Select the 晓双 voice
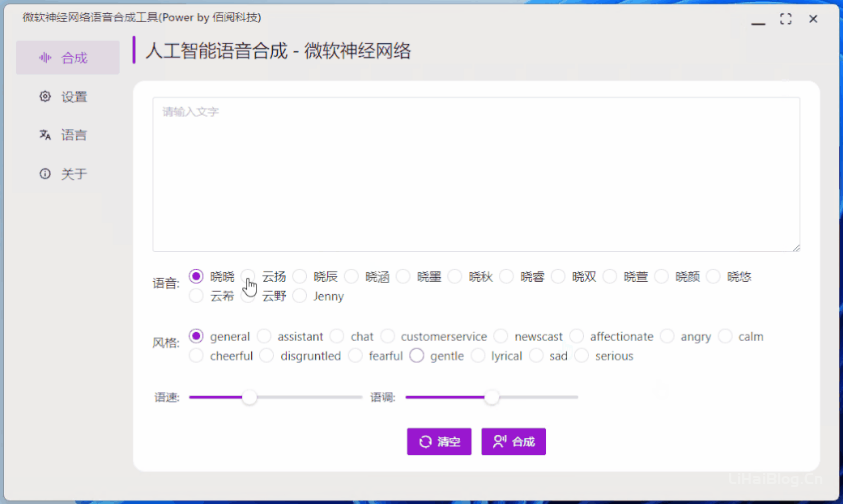Screen dimensions: 843x504 tap(558, 276)
